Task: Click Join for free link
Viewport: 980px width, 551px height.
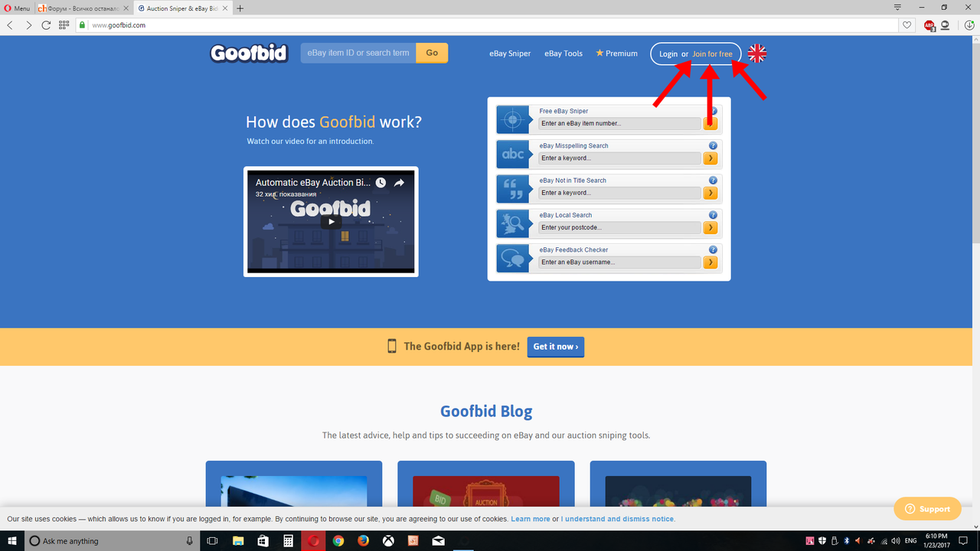Action: coord(712,54)
